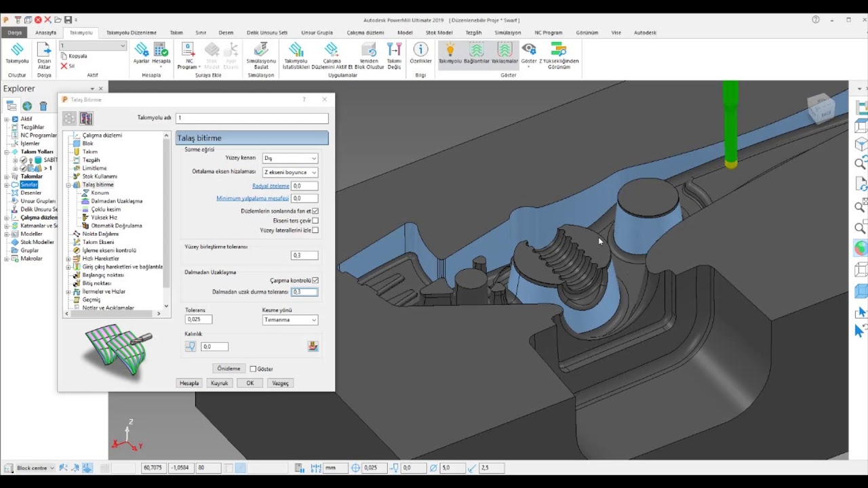Open Kesme yönü dropdown showing Tırmanma

pyautogui.click(x=290, y=320)
